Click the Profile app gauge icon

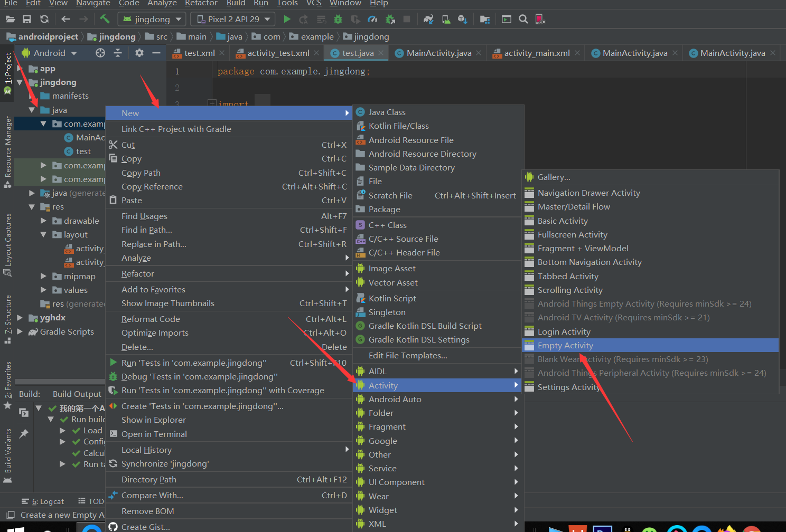pos(372,19)
